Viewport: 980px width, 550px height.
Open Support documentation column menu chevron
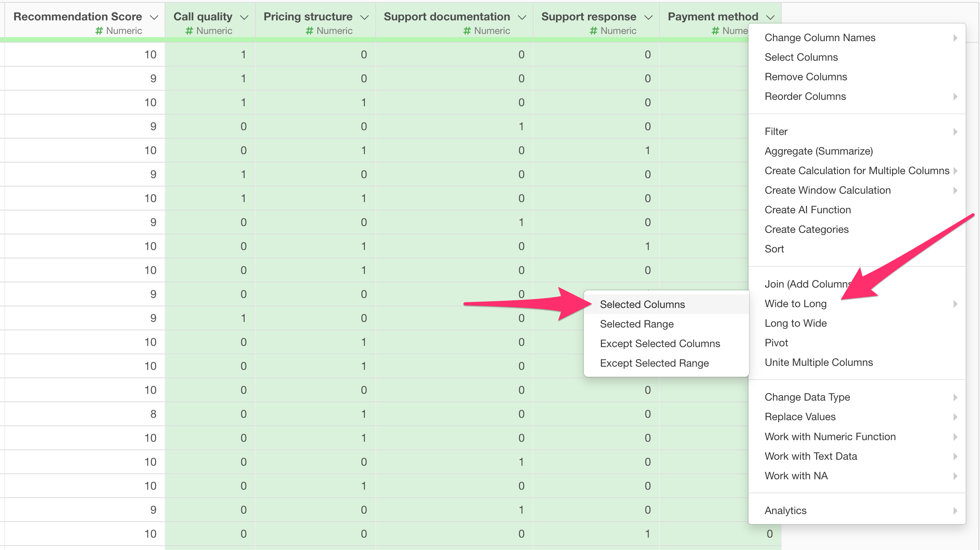[522, 17]
